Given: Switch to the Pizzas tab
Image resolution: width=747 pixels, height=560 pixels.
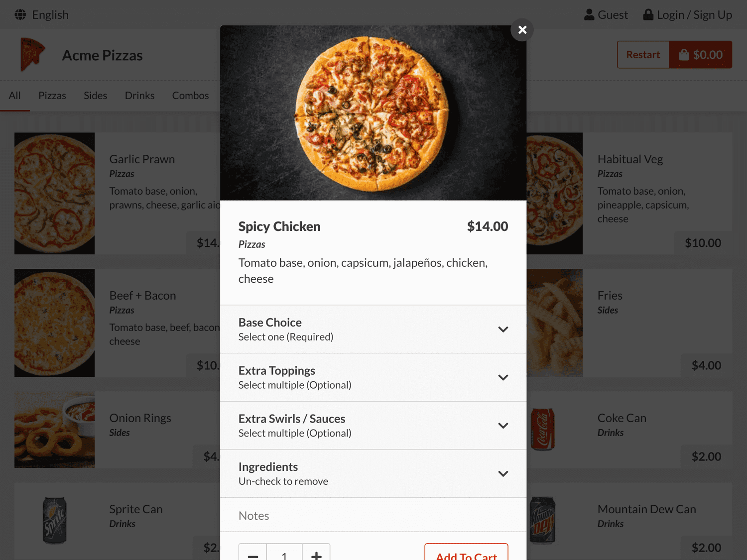Looking at the screenshot, I should (52, 96).
